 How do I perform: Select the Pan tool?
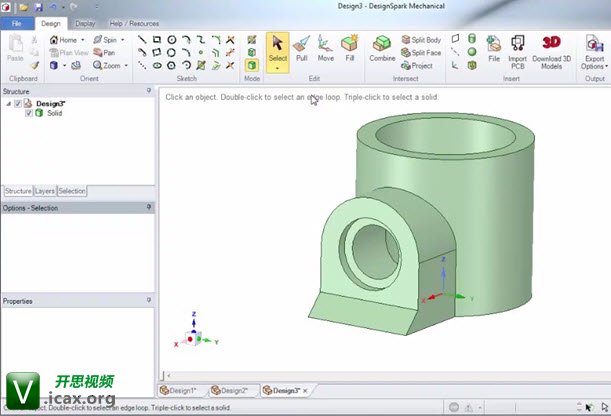click(x=105, y=53)
